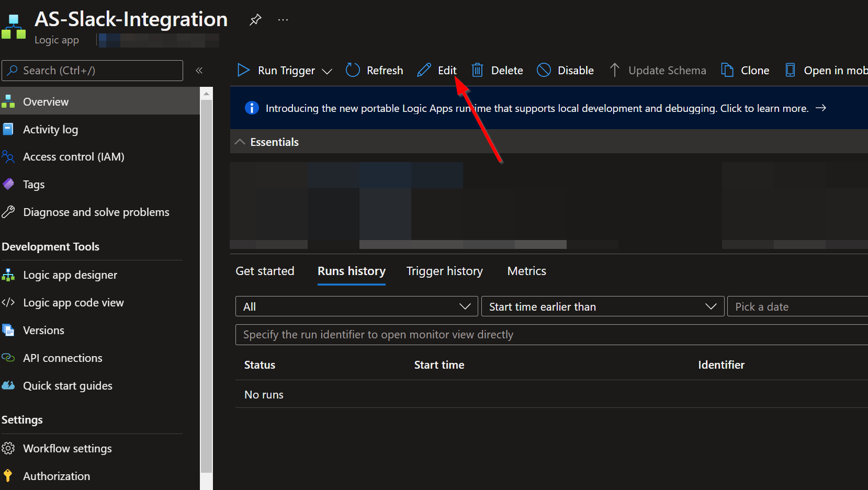Switch to Trigger history tab

click(x=445, y=271)
